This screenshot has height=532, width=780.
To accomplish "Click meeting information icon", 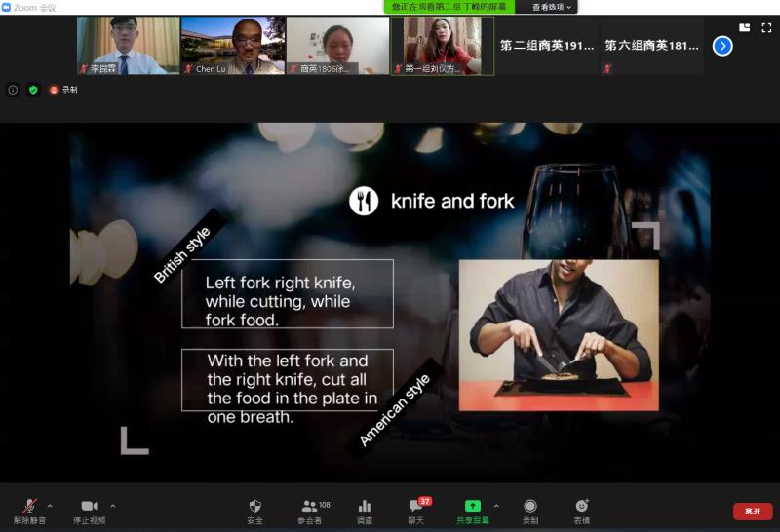I will 13,90.
